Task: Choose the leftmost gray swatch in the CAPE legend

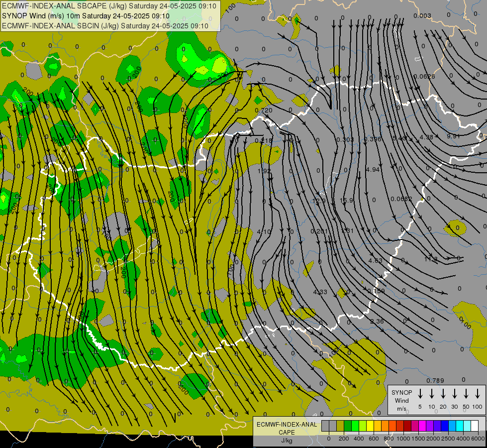Action: (x=325, y=426)
